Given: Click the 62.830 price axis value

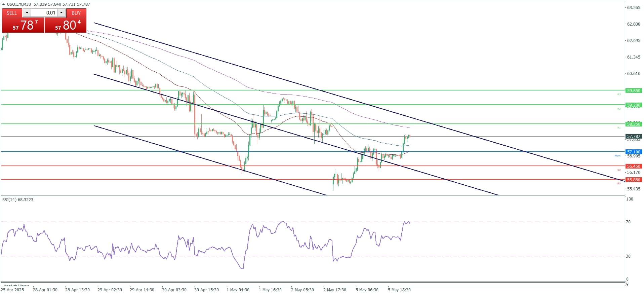Looking at the screenshot, I should click(x=634, y=24).
